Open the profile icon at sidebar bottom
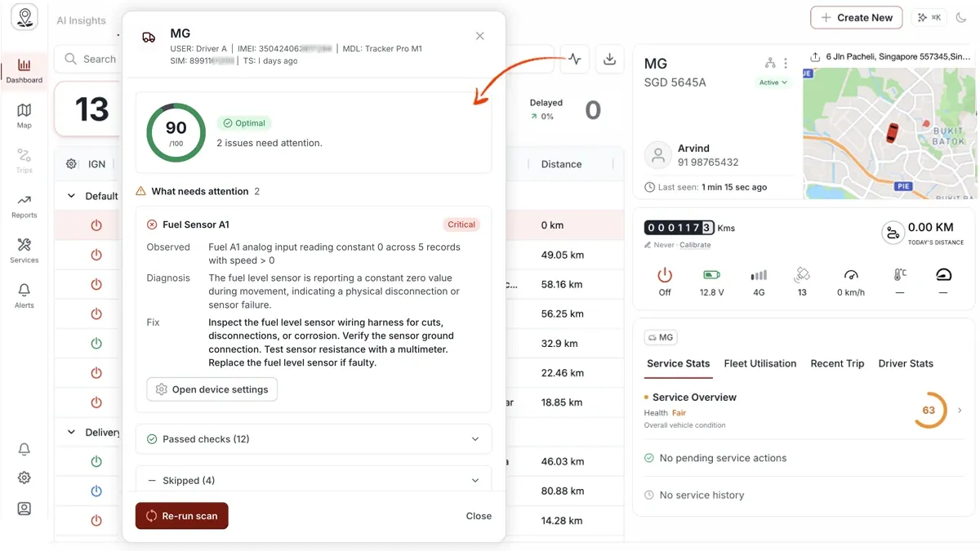980x551 pixels. click(24, 509)
